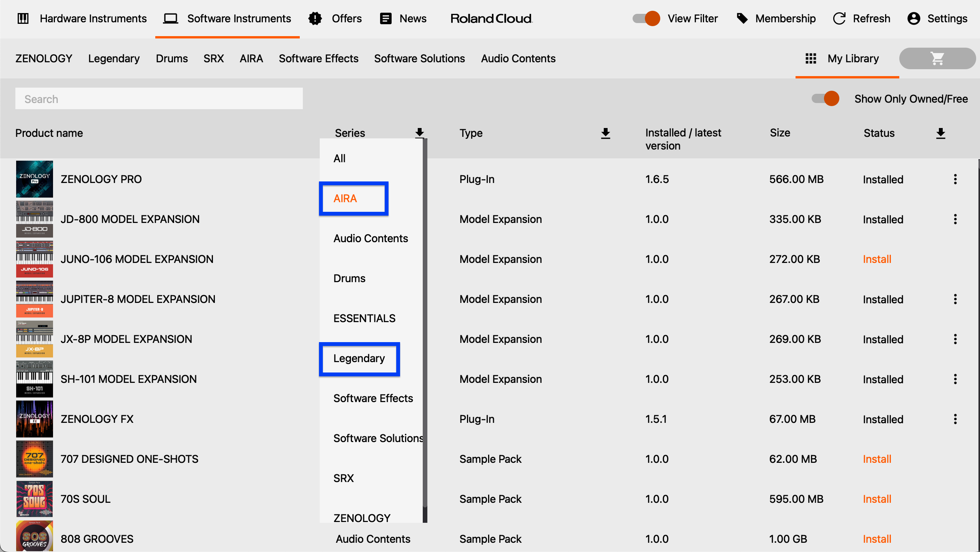Open the JD-800 MODEL EXPANSION thumbnail

click(x=35, y=219)
